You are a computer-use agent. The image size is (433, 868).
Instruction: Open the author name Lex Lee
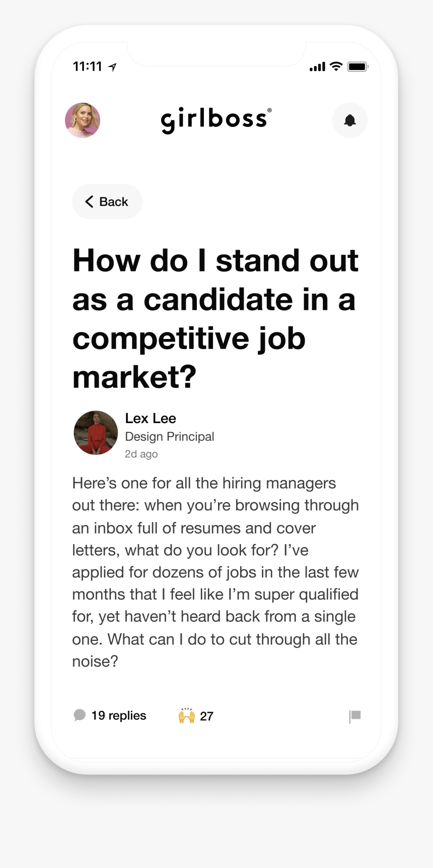click(x=151, y=418)
